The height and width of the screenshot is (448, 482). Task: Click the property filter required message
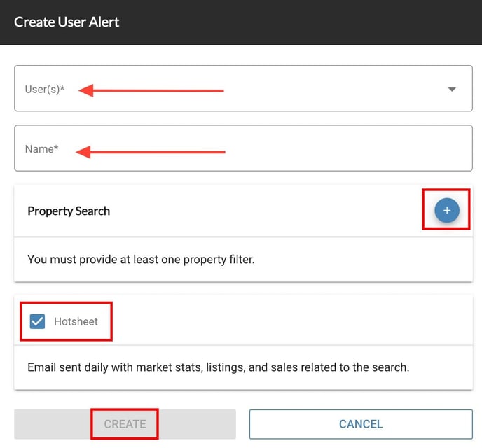(141, 260)
